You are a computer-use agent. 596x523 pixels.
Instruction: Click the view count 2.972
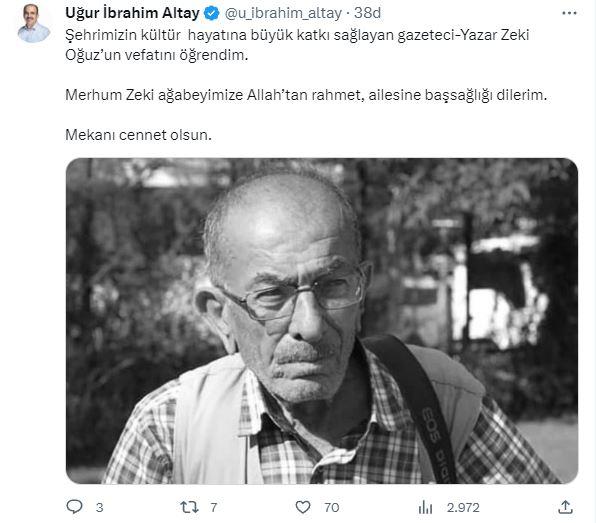(x=463, y=507)
